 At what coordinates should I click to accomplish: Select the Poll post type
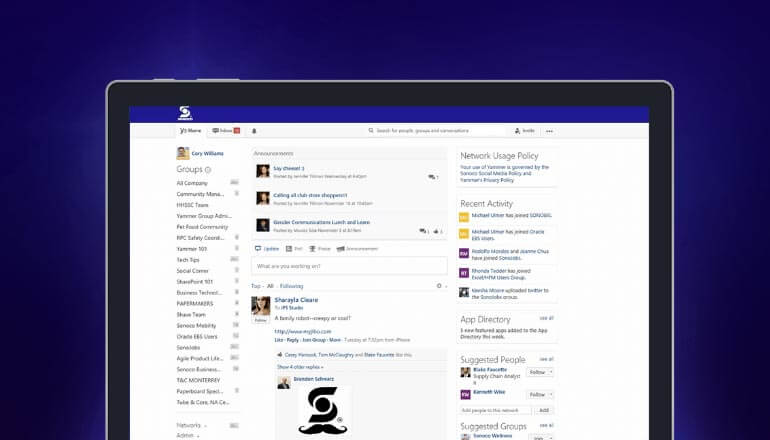pyautogui.click(x=294, y=248)
